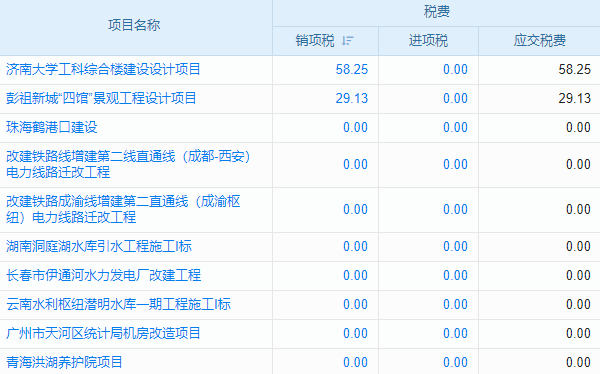Screen dimensions: 600x374
Task: Open project 彭祖新城"四馆"景观工程设计项目
Action: [x=101, y=98]
